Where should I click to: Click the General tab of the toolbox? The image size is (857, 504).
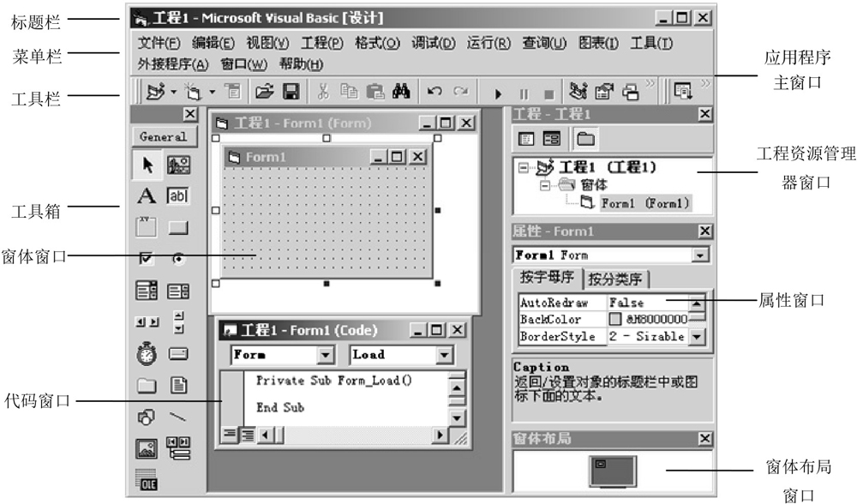pos(164,136)
